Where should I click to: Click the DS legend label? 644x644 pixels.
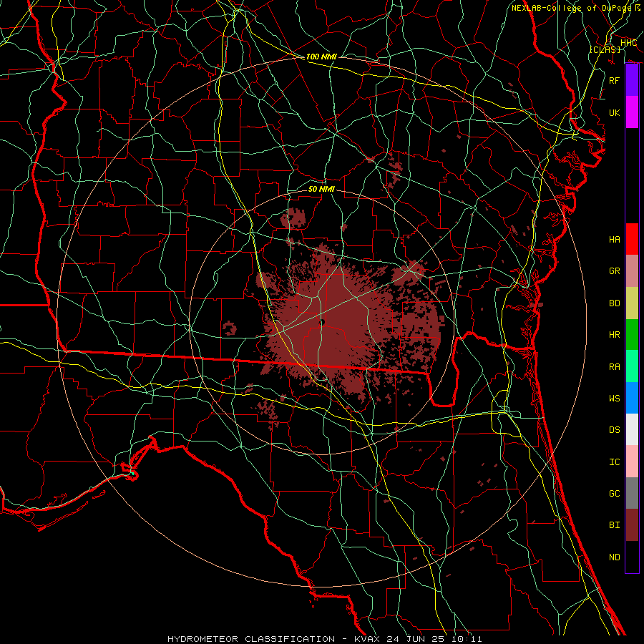[x=615, y=430]
